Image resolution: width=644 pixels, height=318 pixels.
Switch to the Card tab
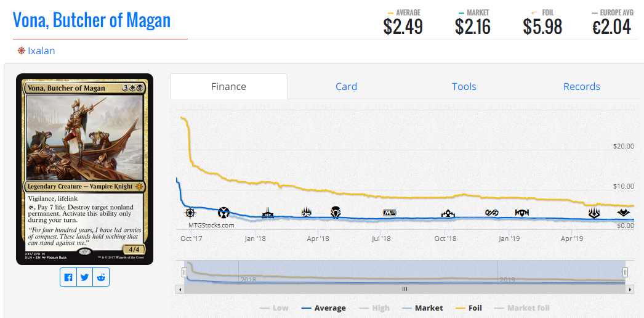pyautogui.click(x=346, y=87)
